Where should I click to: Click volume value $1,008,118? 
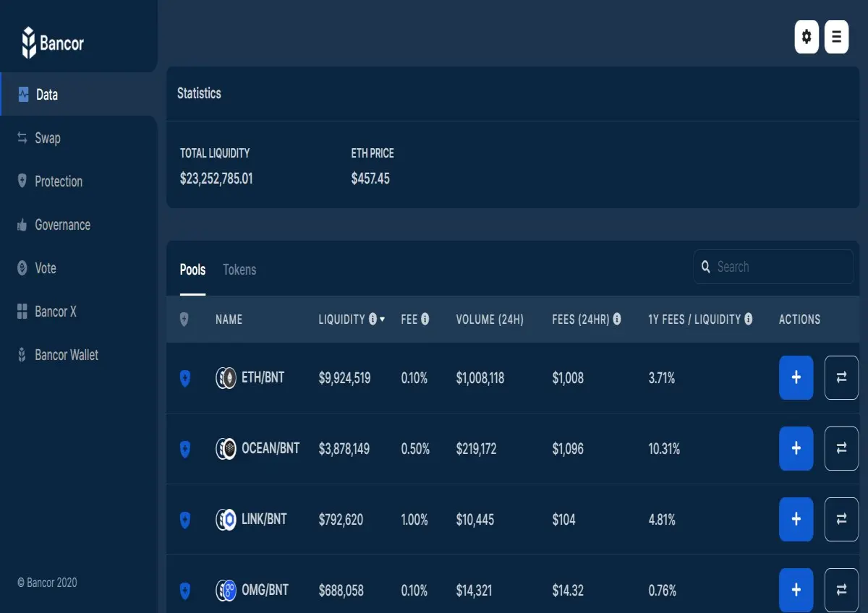point(480,378)
